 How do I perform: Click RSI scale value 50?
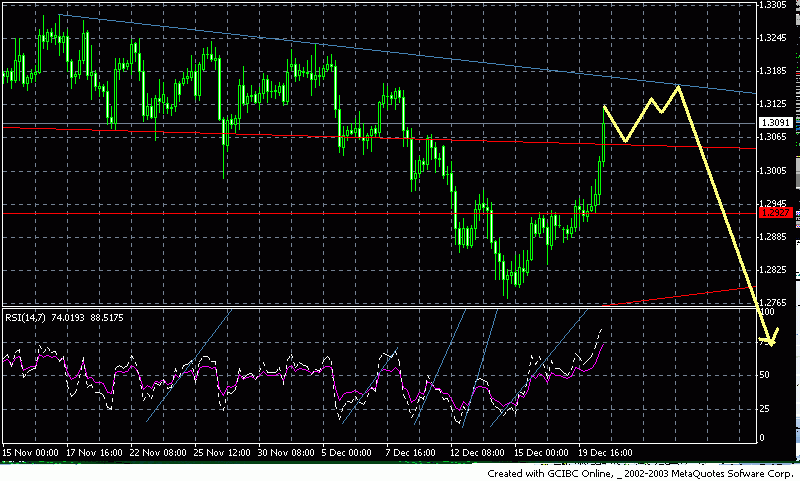click(x=764, y=375)
